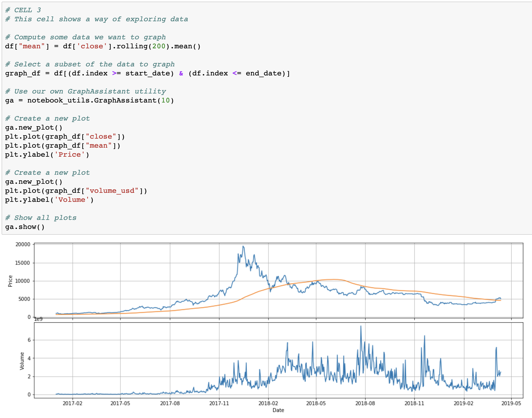Screen dimensions: 532x418
Task: Click the 20000 tick on price axis
Action: [x=23, y=245]
